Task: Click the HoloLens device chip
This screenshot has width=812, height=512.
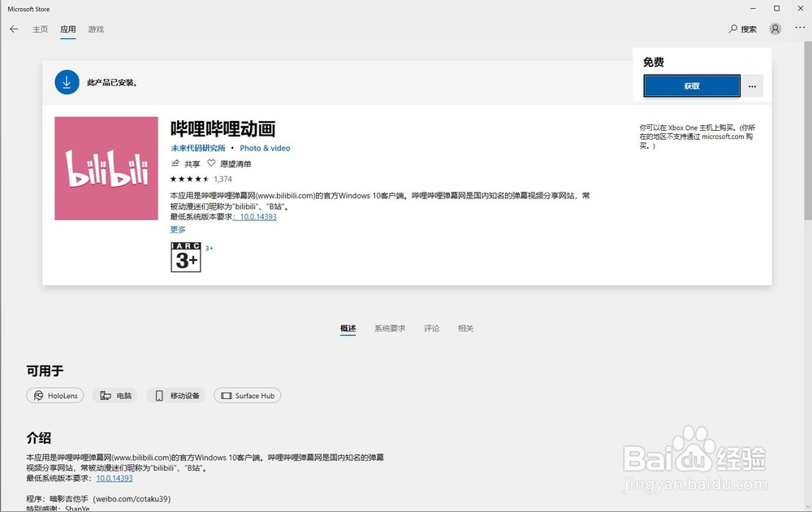Action: [55, 396]
